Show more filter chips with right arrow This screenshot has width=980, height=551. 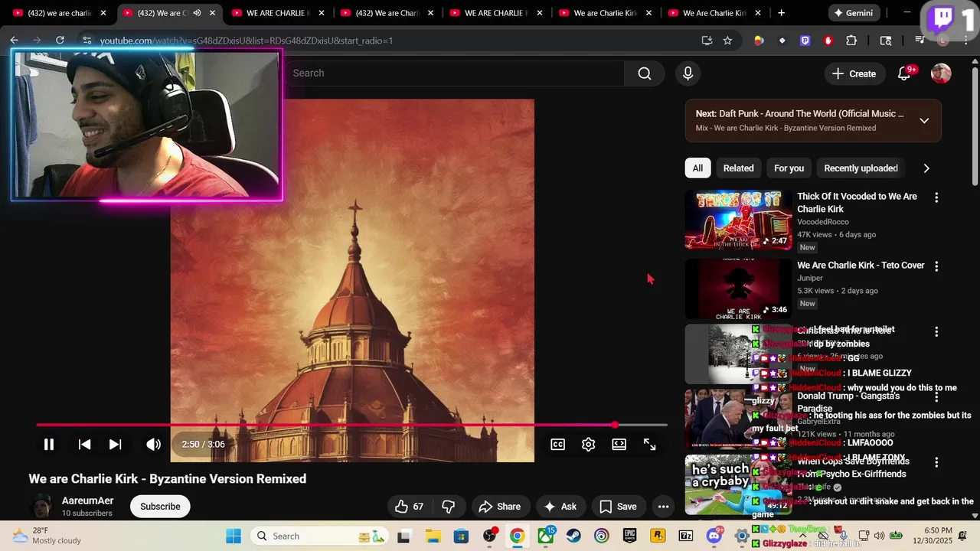[926, 168]
